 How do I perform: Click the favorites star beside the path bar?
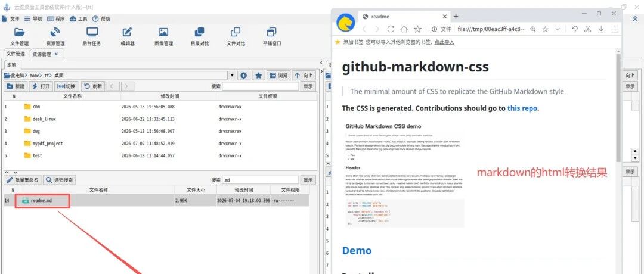click(258, 76)
